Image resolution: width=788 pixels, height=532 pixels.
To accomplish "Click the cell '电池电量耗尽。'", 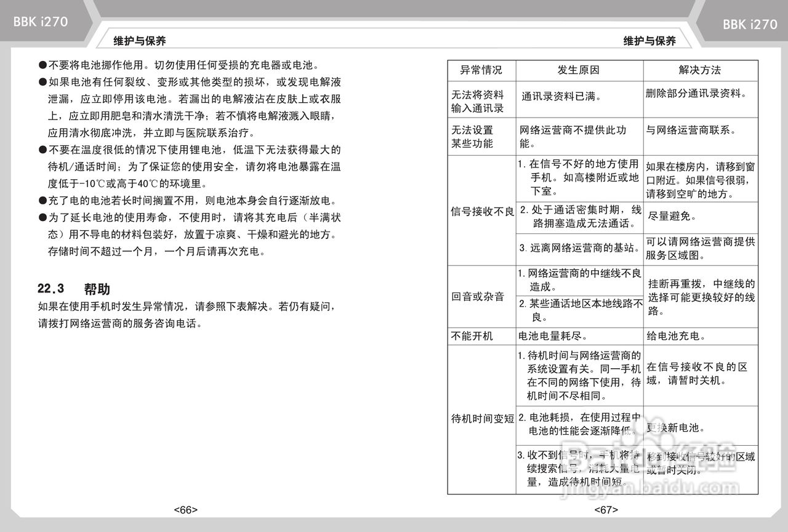I will pyautogui.click(x=554, y=336).
